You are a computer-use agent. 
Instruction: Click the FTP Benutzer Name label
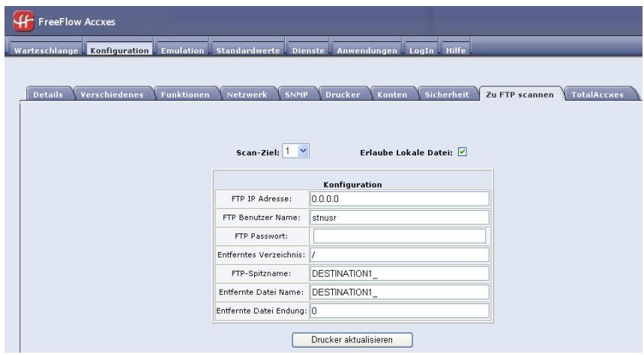[261, 217]
